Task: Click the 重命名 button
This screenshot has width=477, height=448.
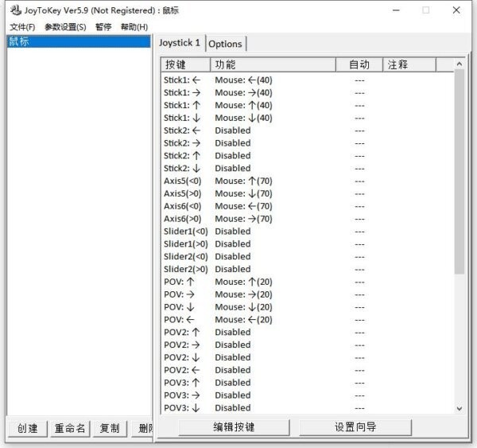Action: click(70, 429)
